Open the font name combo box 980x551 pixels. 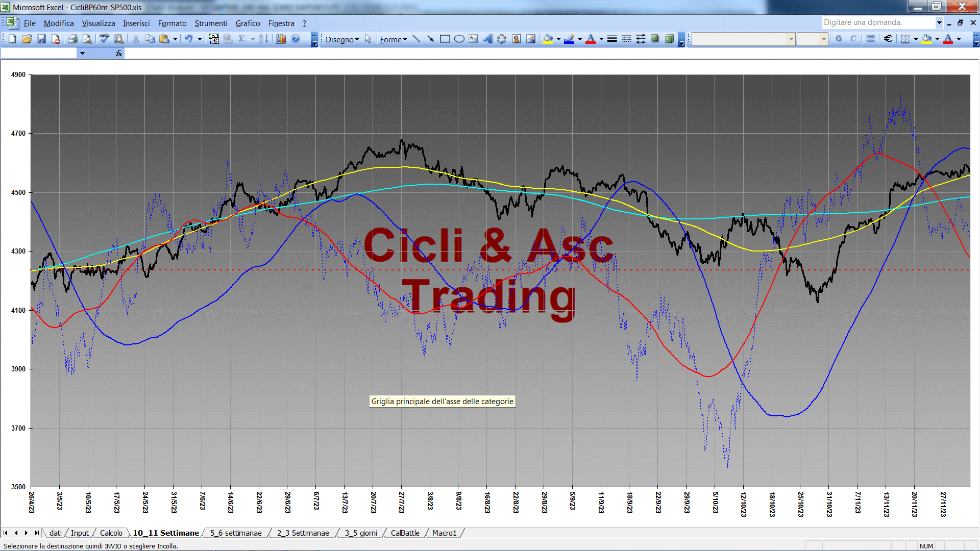click(x=744, y=39)
